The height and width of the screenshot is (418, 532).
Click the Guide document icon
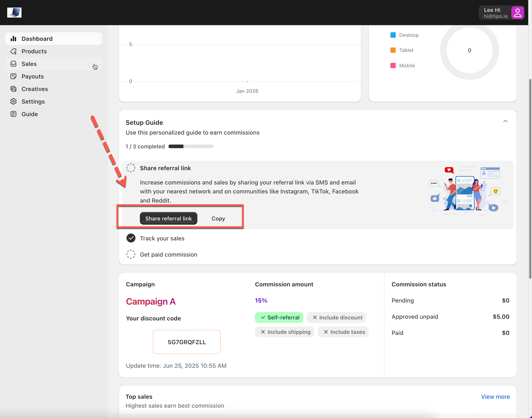click(13, 114)
